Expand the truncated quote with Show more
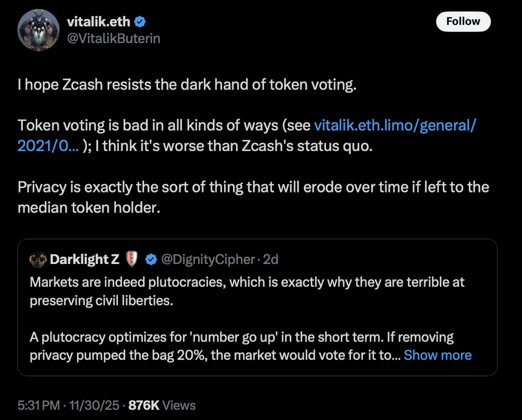Viewport: 522px width, 420px height. [437, 355]
